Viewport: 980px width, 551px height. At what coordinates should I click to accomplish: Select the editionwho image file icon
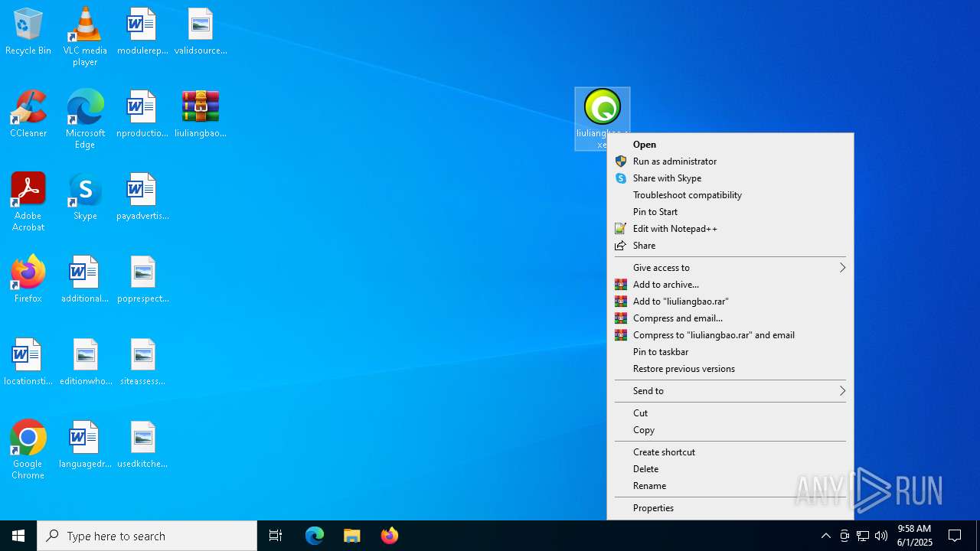point(85,363)
